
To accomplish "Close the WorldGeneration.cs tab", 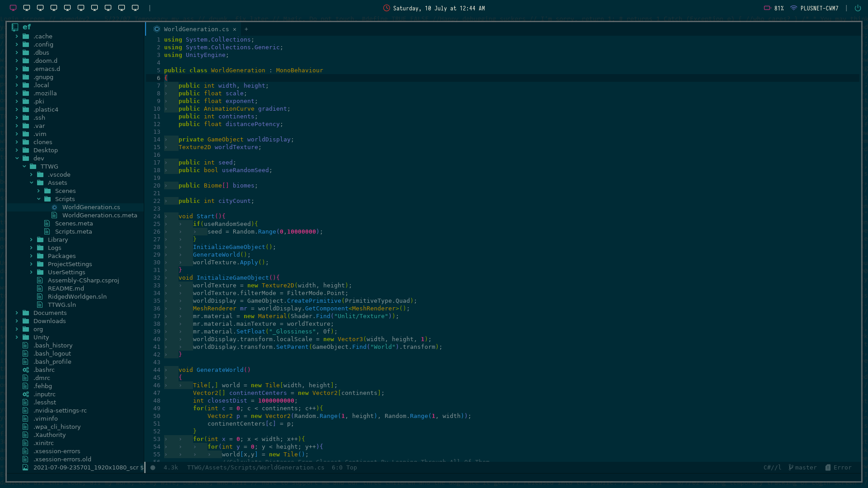I will click(235, 29).
